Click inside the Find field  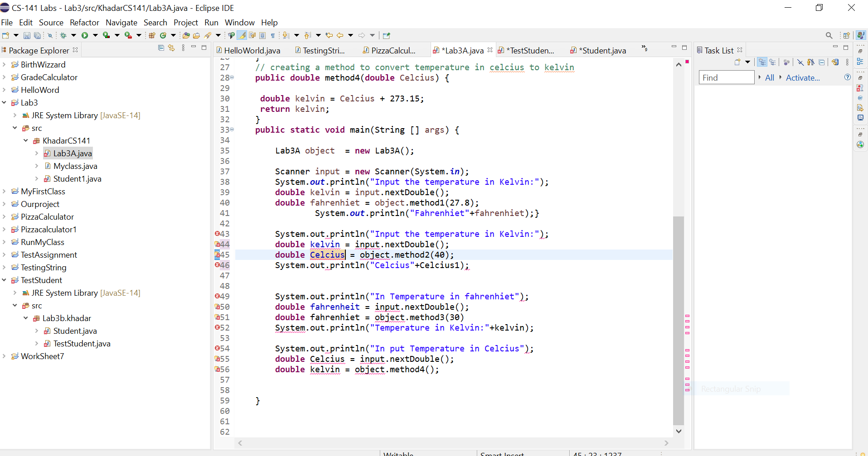725,77
